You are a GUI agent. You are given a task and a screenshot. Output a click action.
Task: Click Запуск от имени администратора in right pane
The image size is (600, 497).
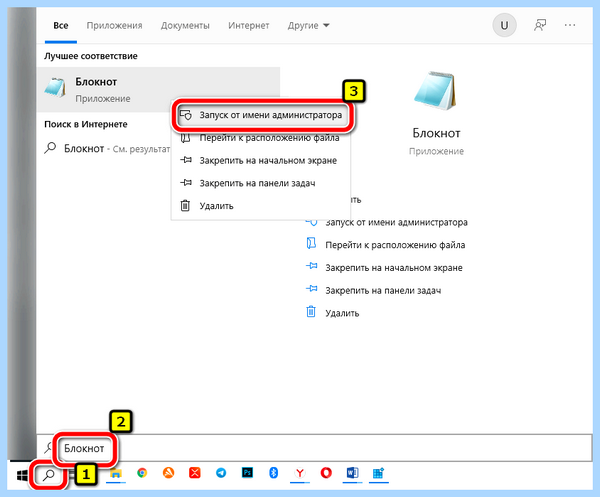[396, 222]
